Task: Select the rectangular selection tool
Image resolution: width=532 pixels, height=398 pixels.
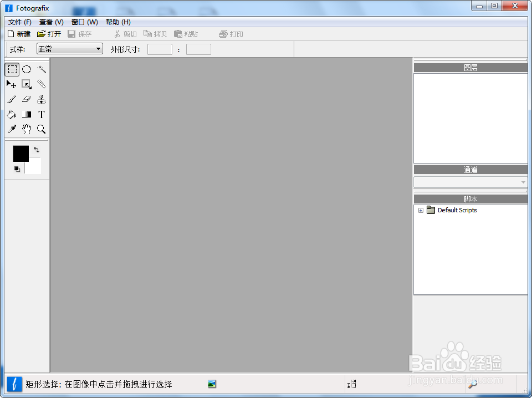Action: tap(12, 69)
